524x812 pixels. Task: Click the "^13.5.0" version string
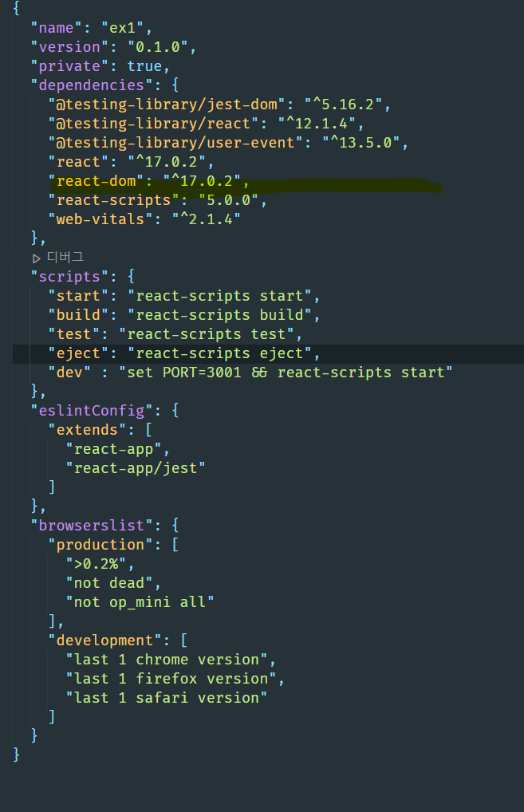[x=360, y=143]
